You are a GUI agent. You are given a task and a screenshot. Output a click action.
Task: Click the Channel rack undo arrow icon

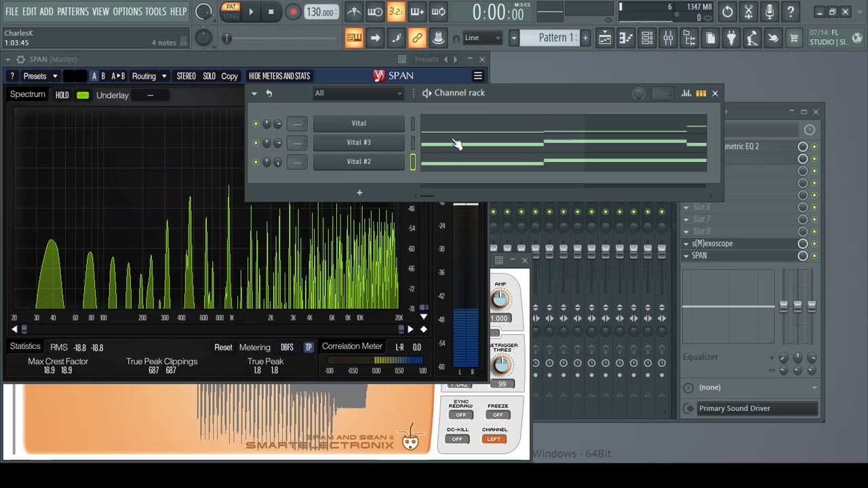(269, 94)
